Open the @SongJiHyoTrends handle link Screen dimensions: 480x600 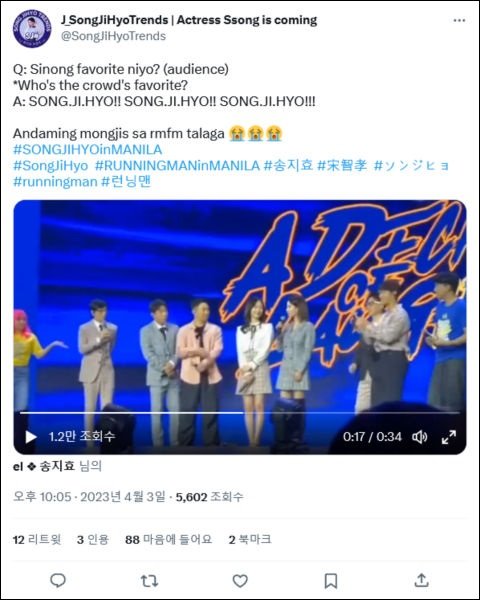pyautogui.click(x=113, y=36)
